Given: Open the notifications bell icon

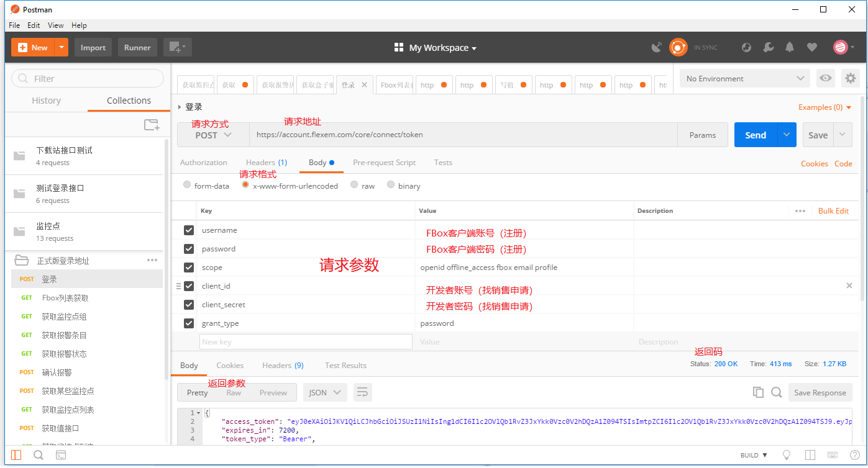Looking at the screenshot, I should click(790, 47).
